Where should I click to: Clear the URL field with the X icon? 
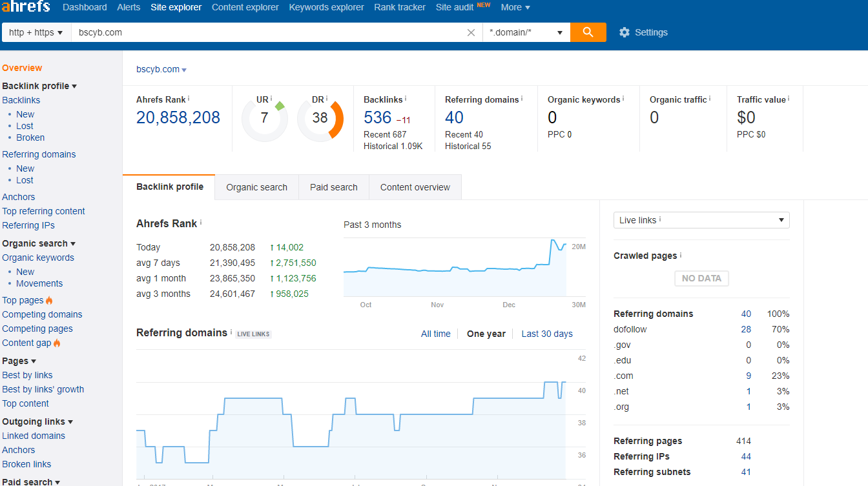(x=471, y=32)
